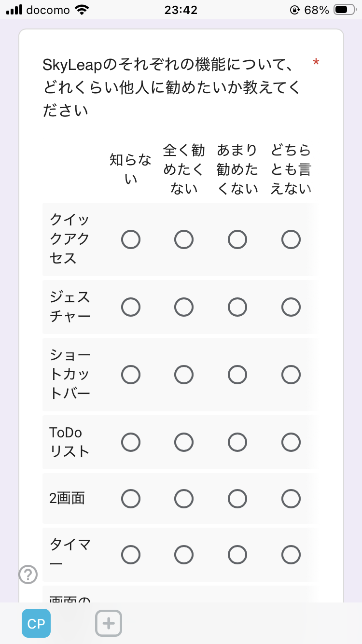Select どちらとも言えない for タイマー

(291, 555)
